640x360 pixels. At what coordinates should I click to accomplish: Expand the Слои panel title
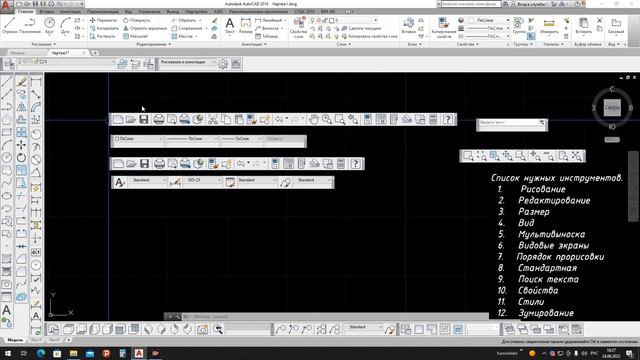click(x=343, y=44)
